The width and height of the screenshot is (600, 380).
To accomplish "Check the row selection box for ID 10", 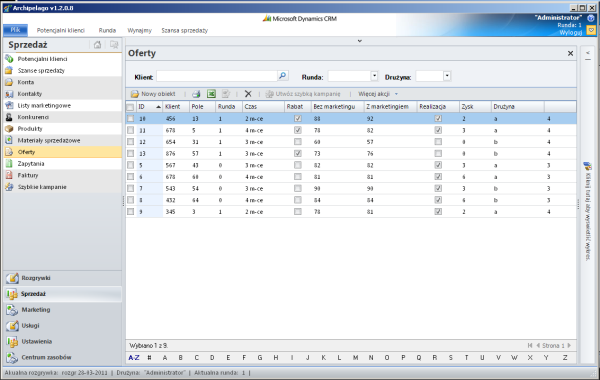I will pos(130,119).
